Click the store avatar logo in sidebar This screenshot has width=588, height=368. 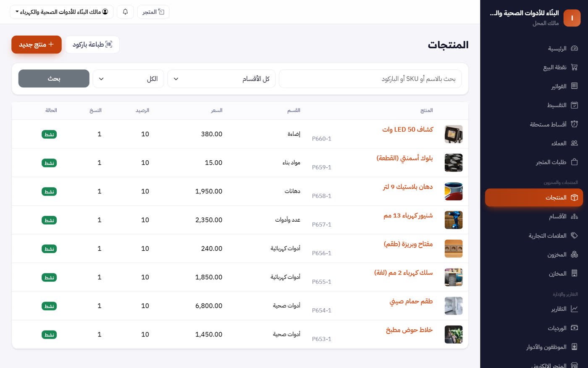point(572,18)
